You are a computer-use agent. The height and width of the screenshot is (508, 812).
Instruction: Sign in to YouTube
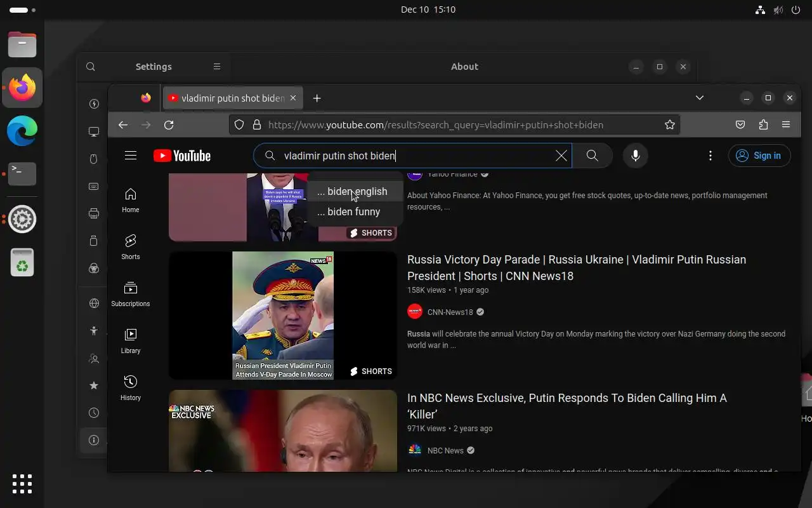(x=759, y=156)
